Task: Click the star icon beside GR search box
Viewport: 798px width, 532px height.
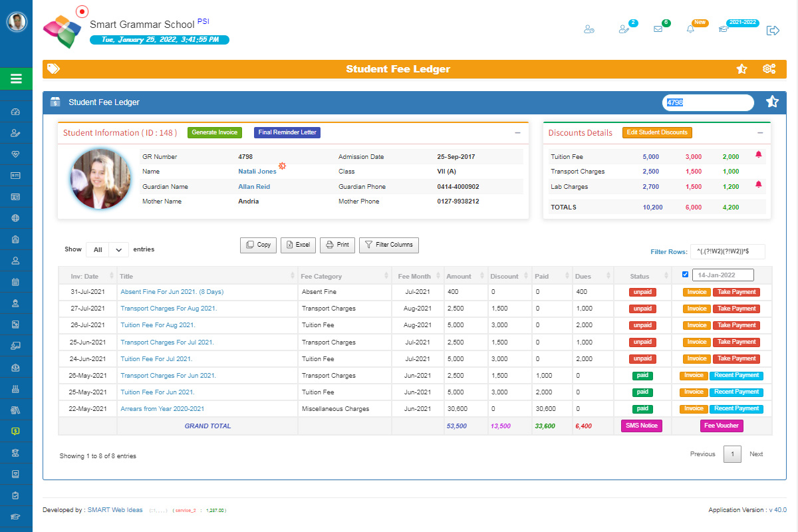Action: (772, 102)
